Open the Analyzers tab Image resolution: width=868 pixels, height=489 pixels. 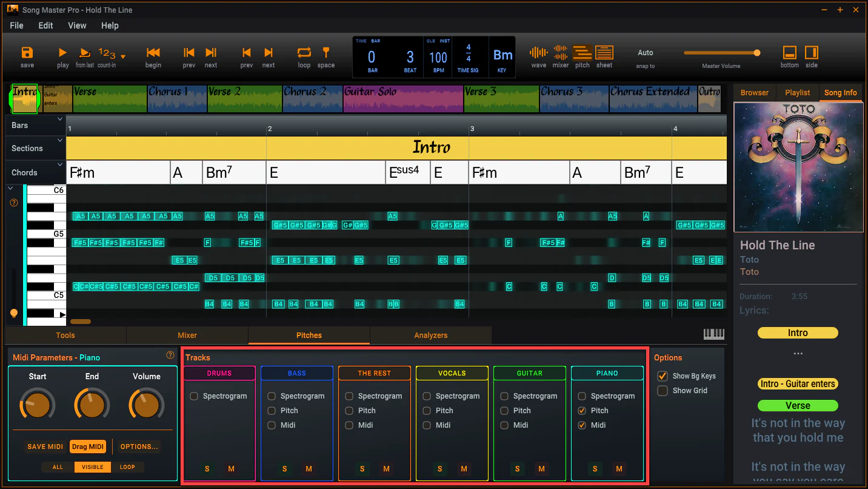point(431,335)
